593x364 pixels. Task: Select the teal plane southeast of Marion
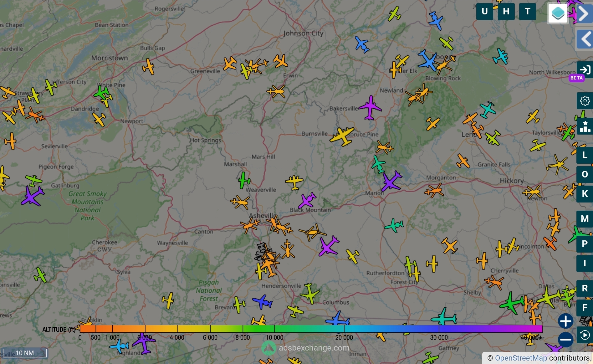point(394,225)
